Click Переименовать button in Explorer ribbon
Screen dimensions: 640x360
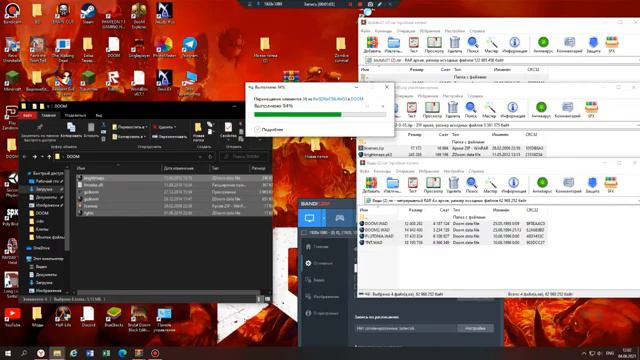(169, 136)
